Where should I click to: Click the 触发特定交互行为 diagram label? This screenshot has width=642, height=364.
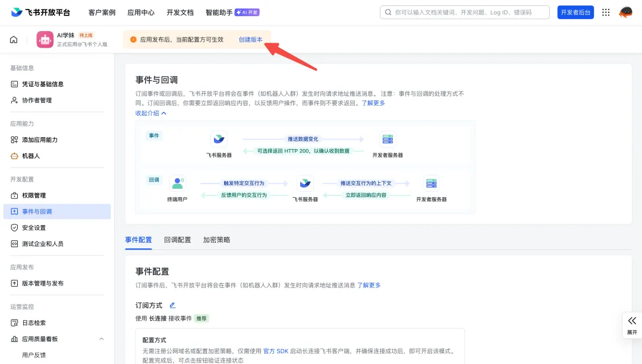point(244,183)
